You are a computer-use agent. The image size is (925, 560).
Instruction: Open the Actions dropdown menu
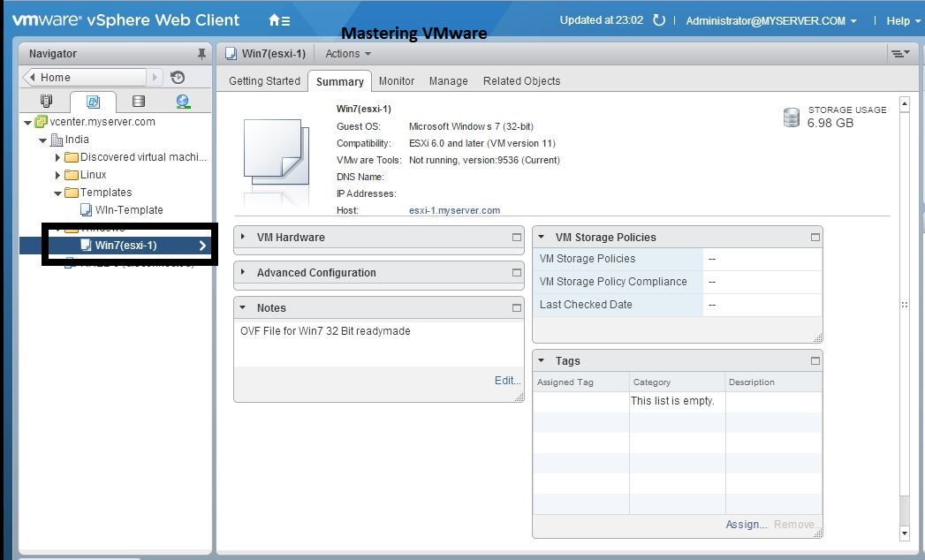348,54
